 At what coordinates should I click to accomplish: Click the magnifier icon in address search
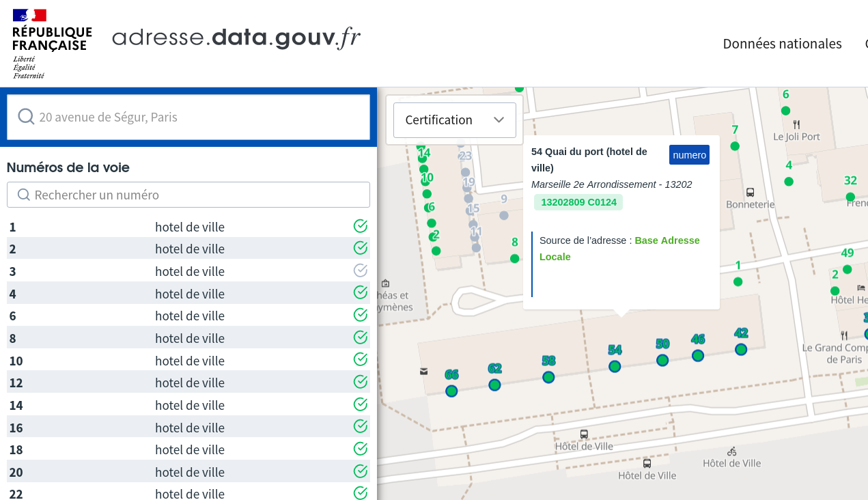(26, 117)
